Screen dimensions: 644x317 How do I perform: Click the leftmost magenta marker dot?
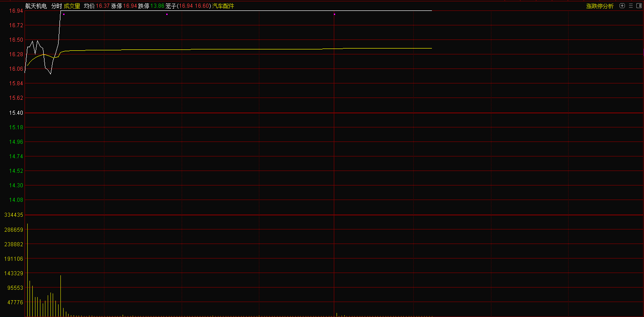click(x=64, y=15)
